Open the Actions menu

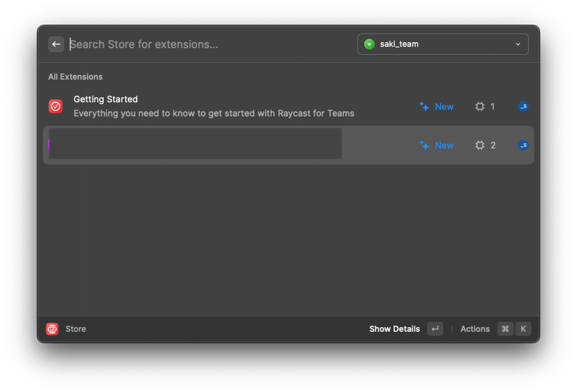(x=475, y=328)
